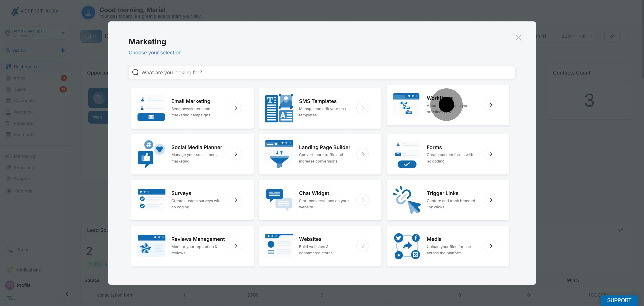Go to Reporting in sidebar
The height and width of the screenshot is (306, 644).
coord(24,167)
